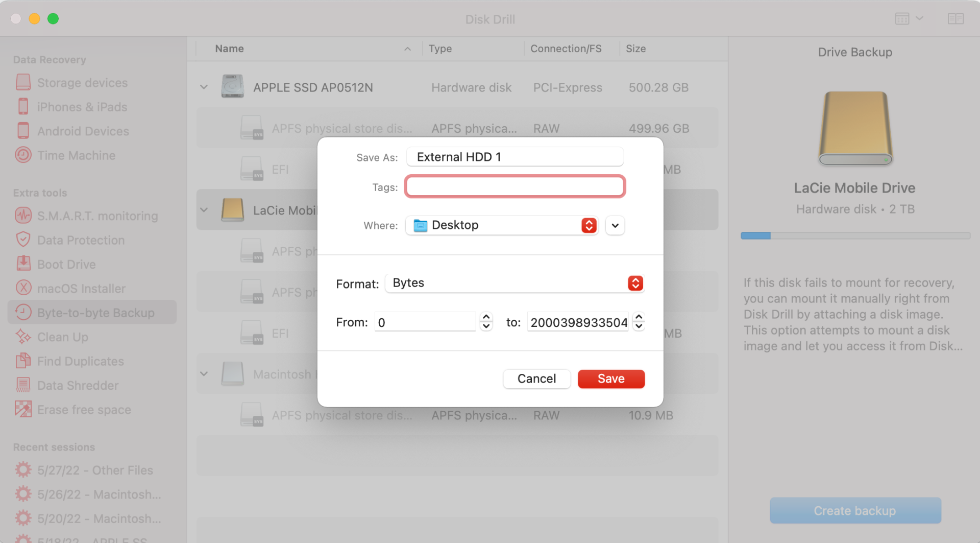Click the Macintosh disk icon in list
Image resolution: width=980 pixels, height=543 pixels.
tap(232, 374)
